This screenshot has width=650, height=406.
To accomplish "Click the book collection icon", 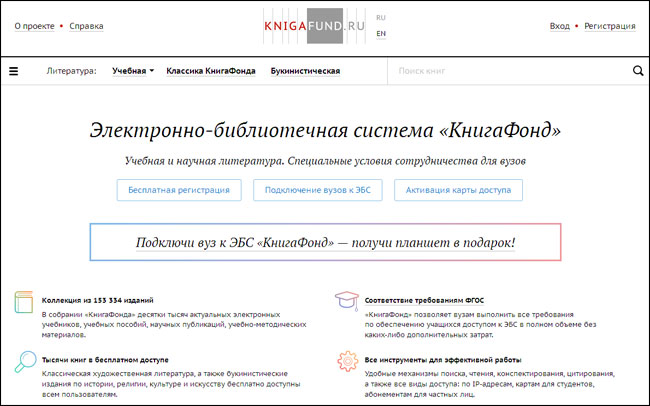I will pyautogui.click(x=24, y=302).
